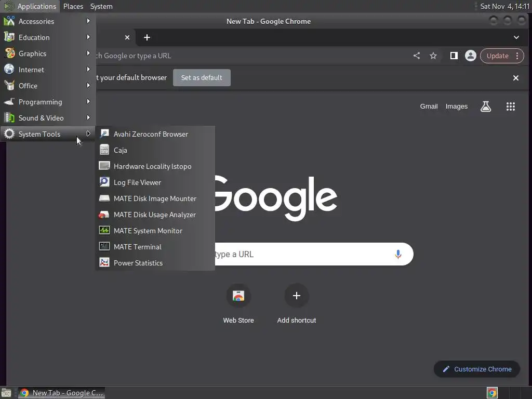Open the Google apps grid

pos(511,107)
